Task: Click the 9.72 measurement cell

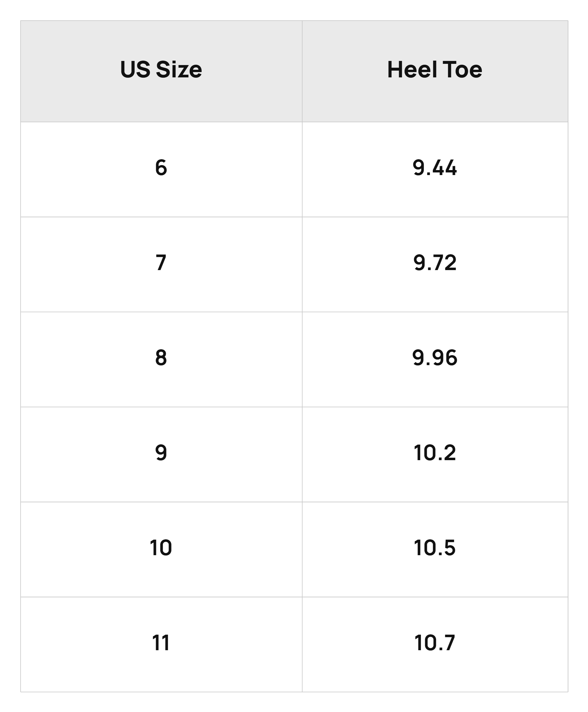Action: pyautogui.click(x=435, y=264)
